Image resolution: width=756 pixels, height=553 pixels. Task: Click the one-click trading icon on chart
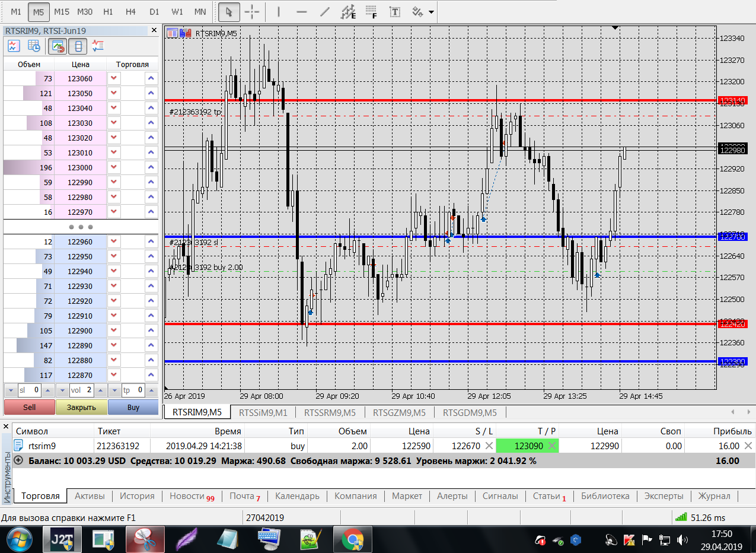185,33
